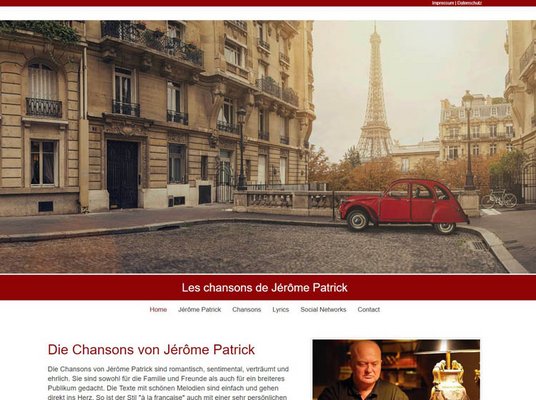Click the street lamp near the red car
This screenshot has height=400, width=536.
469,140
